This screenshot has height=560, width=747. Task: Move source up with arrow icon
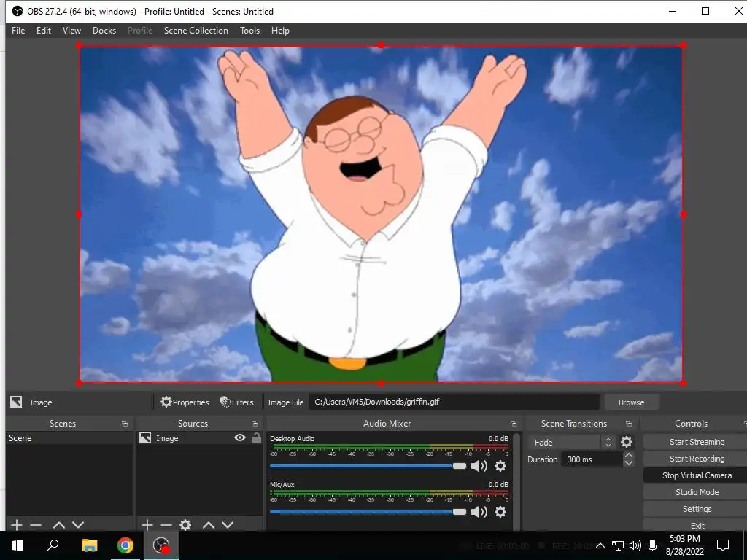(x=208, y=525)
